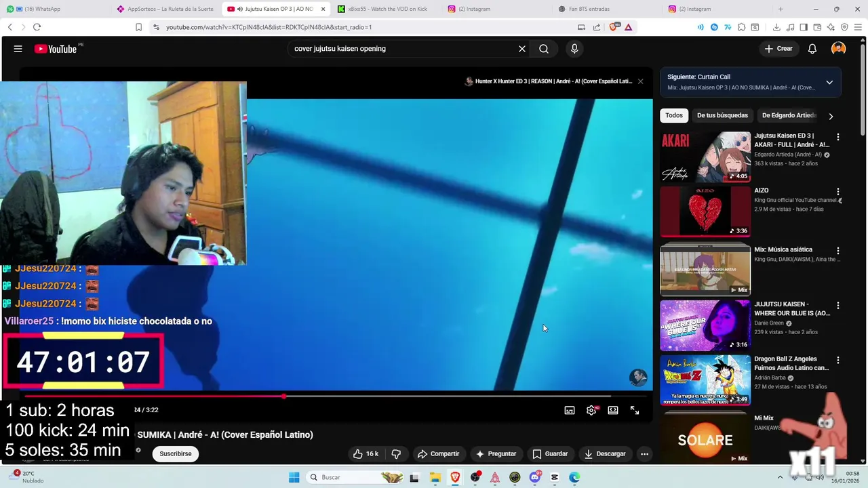This screenshot has width=868, height=488.
Task: Open a new browser tab
Action: [781, 9]
